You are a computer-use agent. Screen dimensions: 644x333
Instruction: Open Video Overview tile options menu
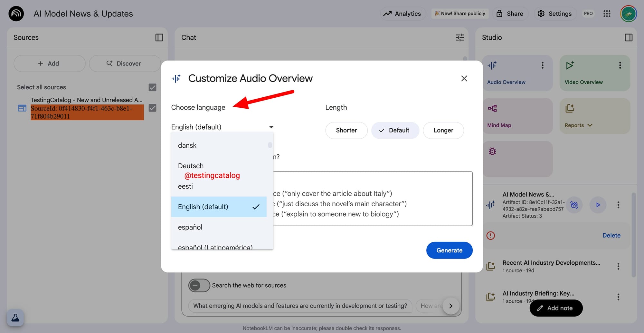tap(620, 65)
